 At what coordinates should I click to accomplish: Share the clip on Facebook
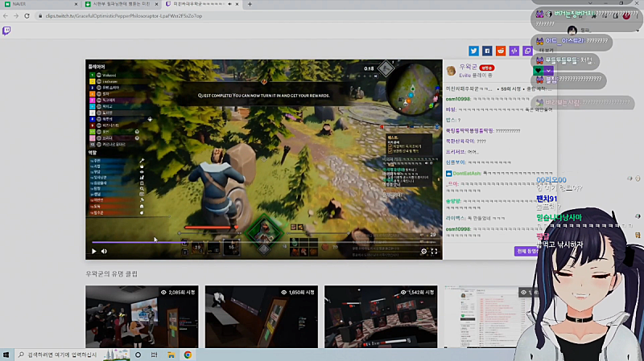[487, 51]
